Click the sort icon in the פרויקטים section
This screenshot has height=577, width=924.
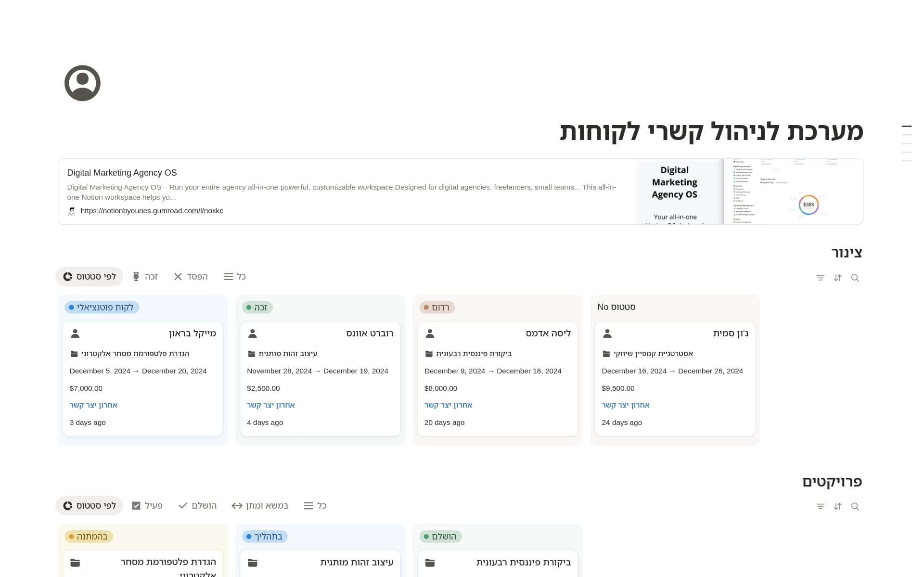coord(837,506)
